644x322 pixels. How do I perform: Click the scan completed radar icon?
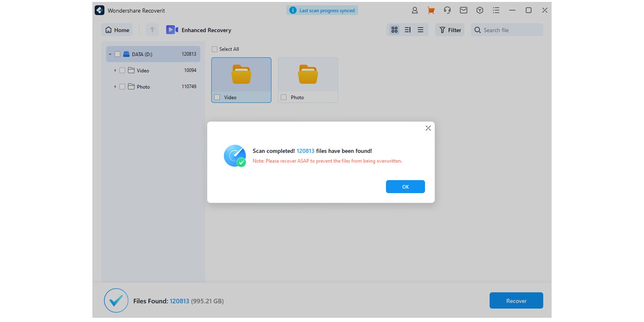[x=235, y=156]
